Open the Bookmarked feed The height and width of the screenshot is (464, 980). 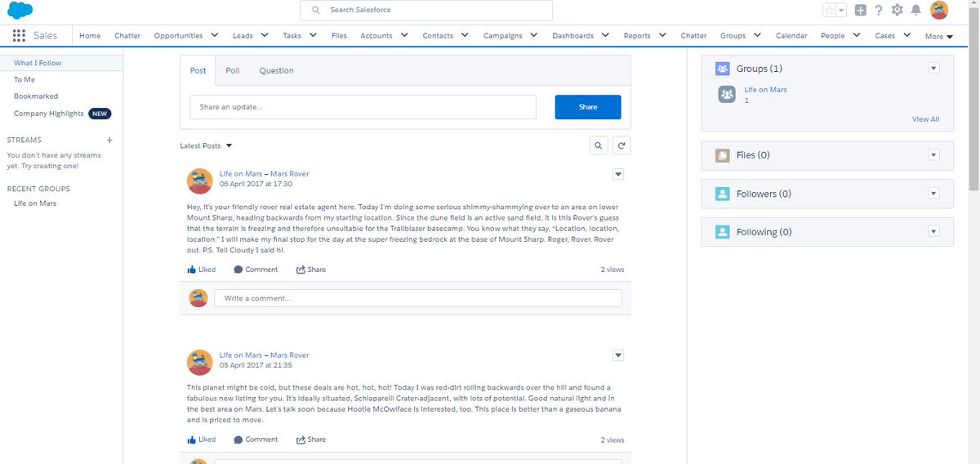pos(36,96)
